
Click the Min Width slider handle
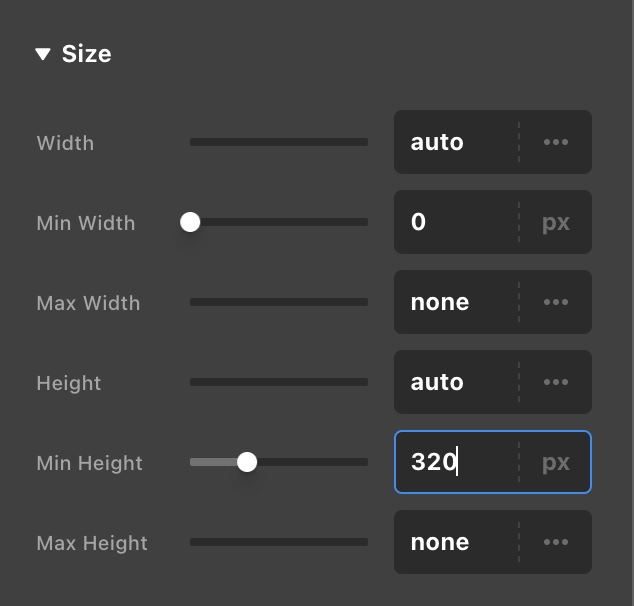[190, 222]
